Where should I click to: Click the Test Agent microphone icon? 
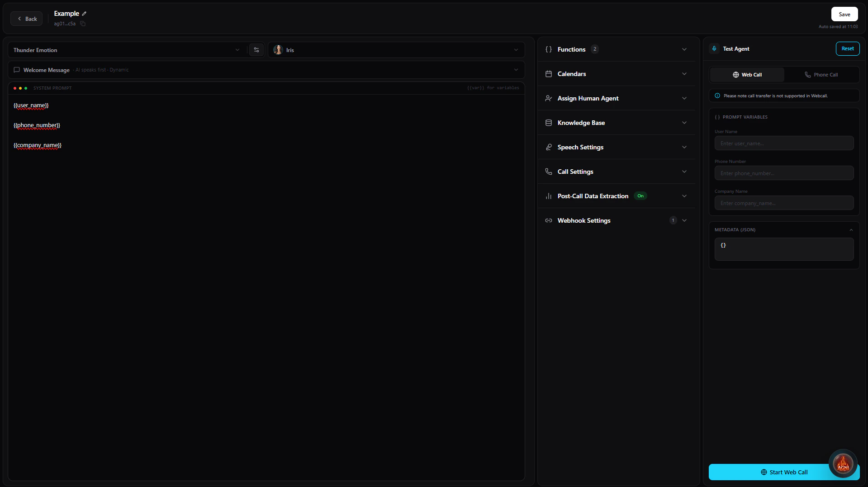point(714,48)
